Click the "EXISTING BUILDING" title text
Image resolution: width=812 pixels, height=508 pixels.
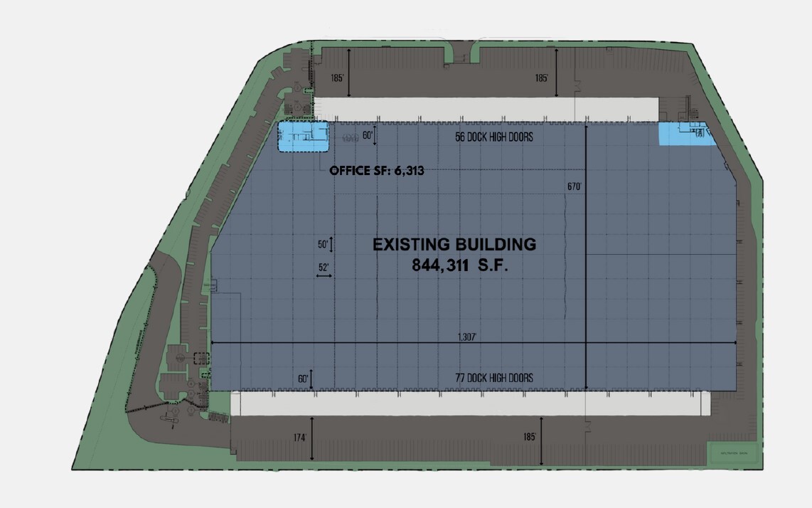pyautogui.click(x=454, y=244)
